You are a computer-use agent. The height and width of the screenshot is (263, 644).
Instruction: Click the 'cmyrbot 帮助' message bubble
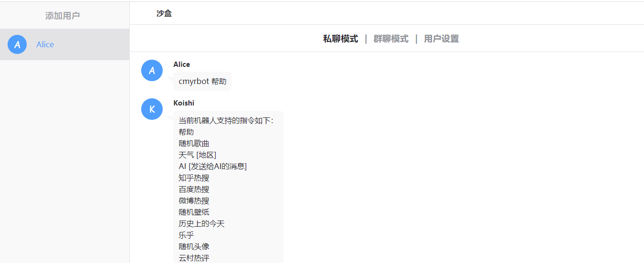point(202,81)
